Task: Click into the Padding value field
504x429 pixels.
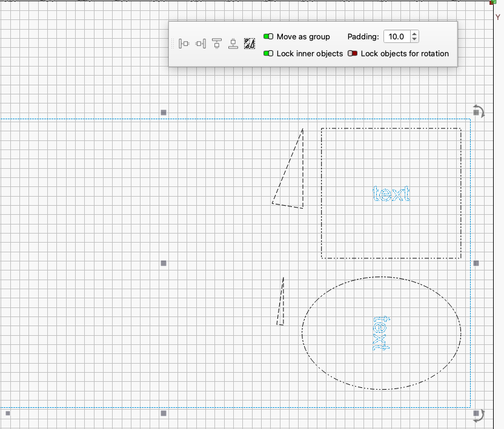Action: 397,37
